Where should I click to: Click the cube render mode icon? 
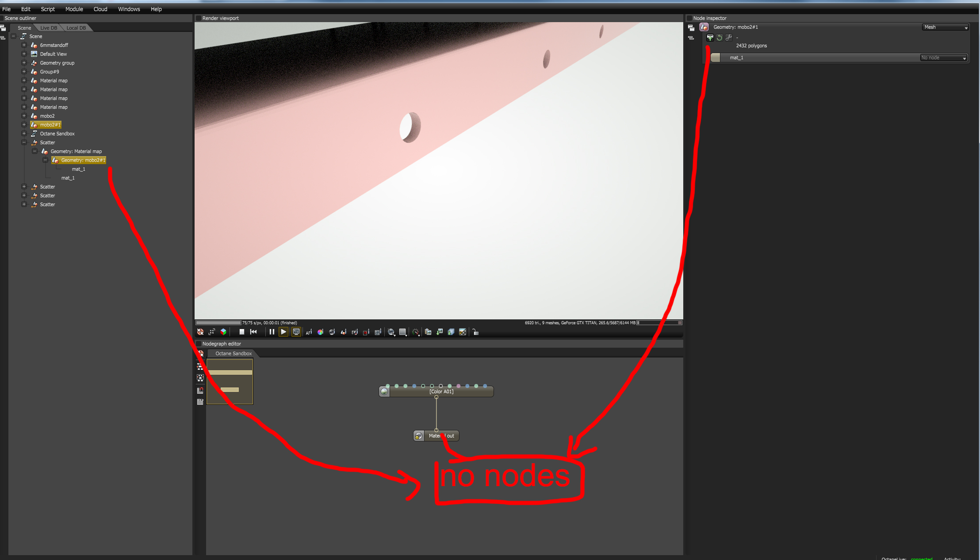pos(223,332)
